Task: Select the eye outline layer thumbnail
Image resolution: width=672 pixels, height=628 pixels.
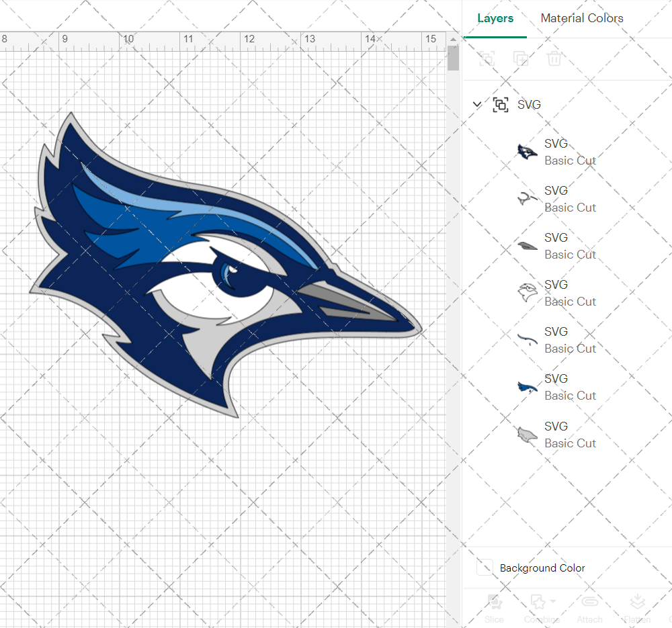Action: point(527,199)
